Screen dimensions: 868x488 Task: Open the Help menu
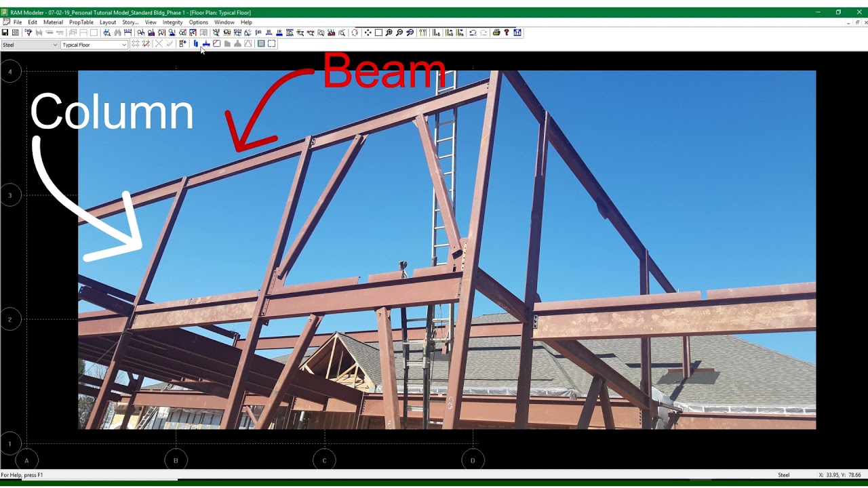click(246, 22)
